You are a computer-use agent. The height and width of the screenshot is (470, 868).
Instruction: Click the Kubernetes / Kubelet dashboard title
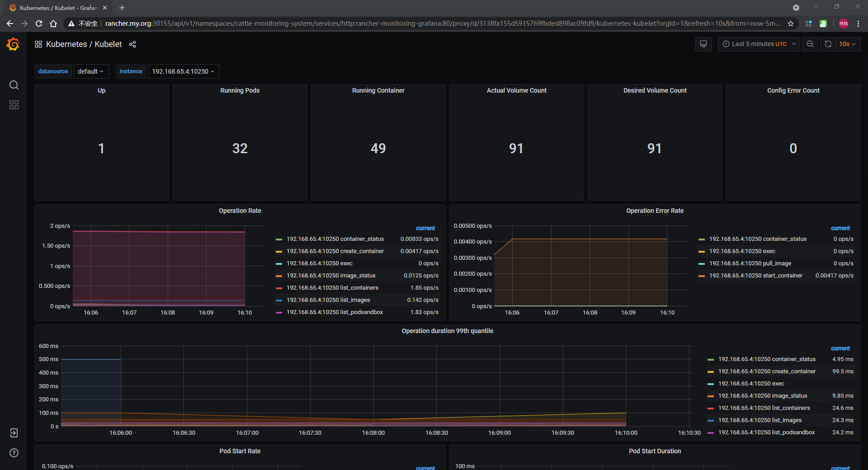(84, 44)
